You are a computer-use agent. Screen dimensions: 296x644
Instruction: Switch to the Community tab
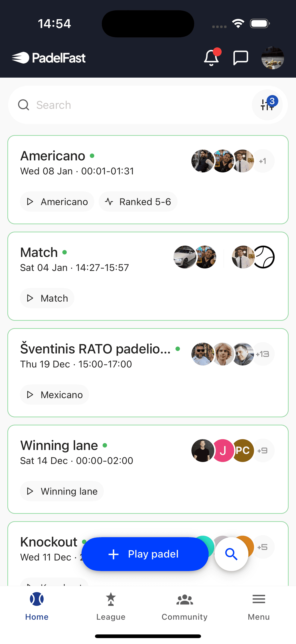click(185, 606)
